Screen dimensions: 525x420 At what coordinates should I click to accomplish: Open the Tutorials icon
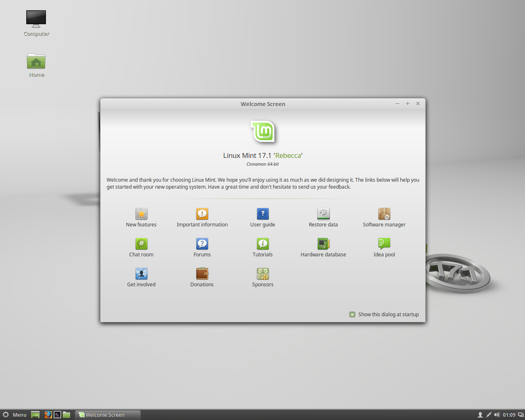[263, 244]
